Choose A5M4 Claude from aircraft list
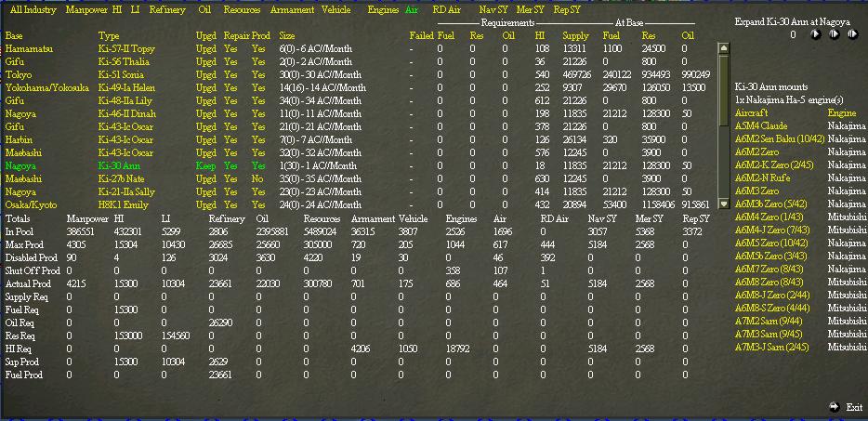The height and width of the screenshot is (421, 868). click(x=760, y=125)
